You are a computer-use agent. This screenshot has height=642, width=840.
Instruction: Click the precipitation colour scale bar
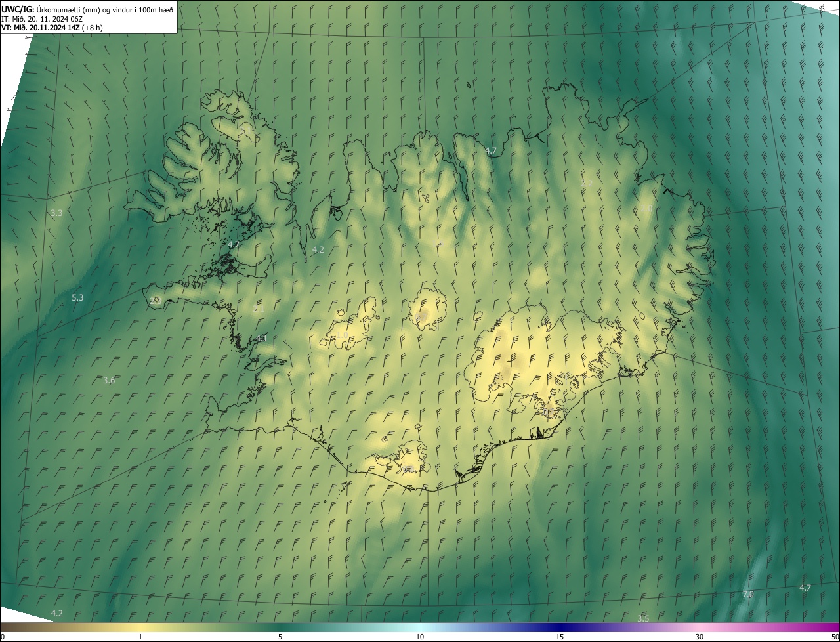pos(420,627)
